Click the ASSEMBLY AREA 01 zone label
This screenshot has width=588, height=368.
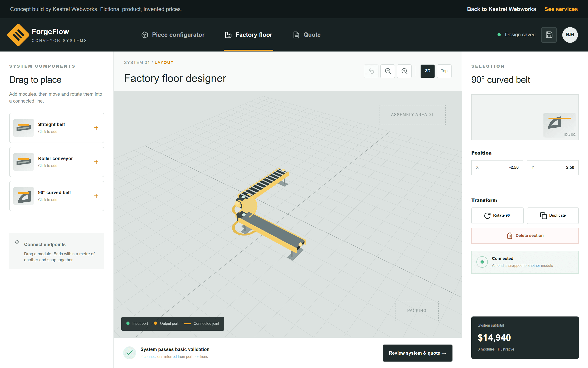click(412, 115)
